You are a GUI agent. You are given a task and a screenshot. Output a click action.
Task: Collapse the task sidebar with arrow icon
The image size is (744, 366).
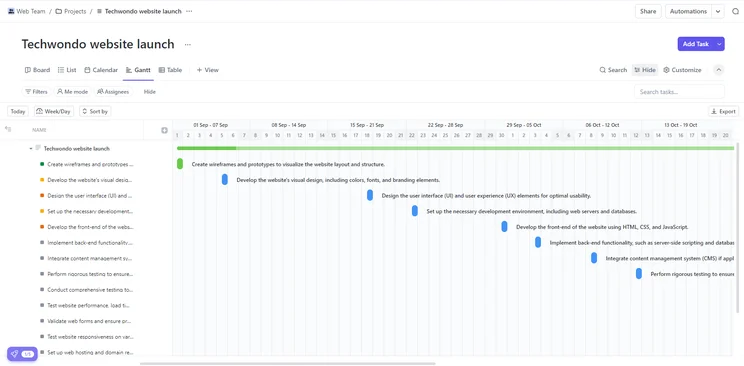[8, 129]
